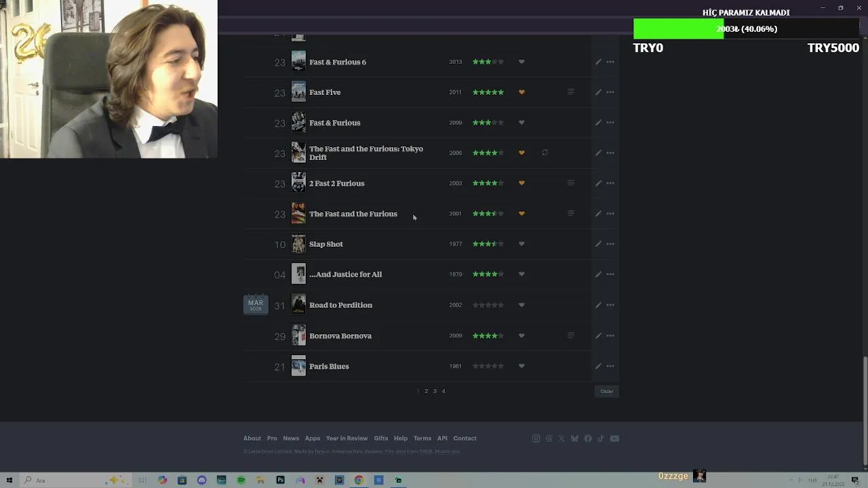Open Spotify from the taskbar

coord(241,480)
